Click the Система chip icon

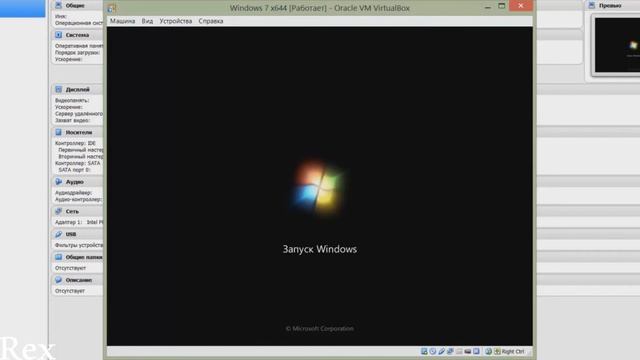click(58, 35)
